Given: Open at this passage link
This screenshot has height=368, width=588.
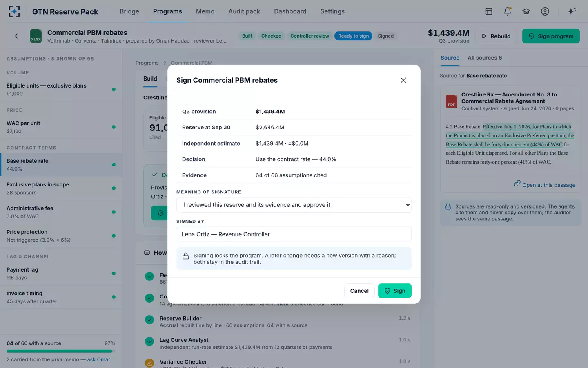Looking at the screenshot, I should (544, 185).
